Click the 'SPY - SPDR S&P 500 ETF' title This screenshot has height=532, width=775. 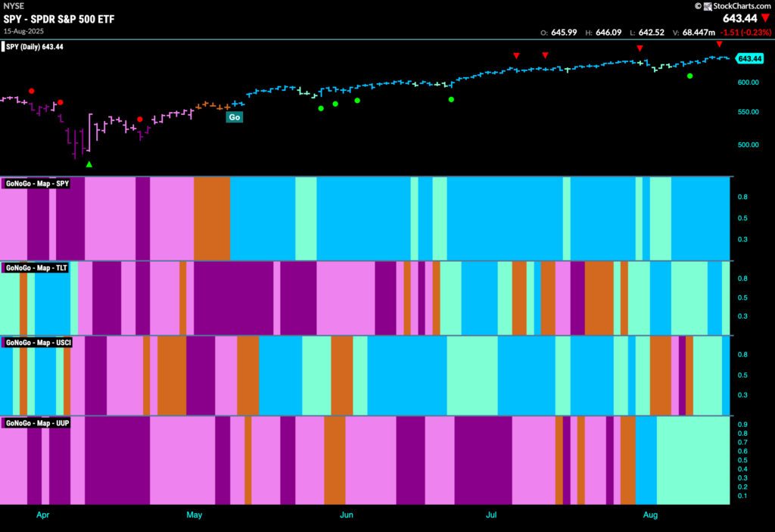(x=59, y=19)
